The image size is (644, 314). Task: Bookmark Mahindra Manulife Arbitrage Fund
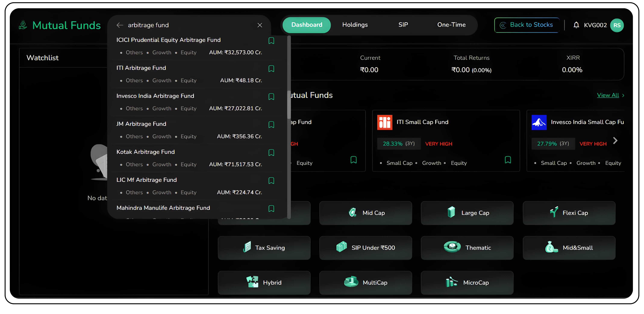[271, 209]
